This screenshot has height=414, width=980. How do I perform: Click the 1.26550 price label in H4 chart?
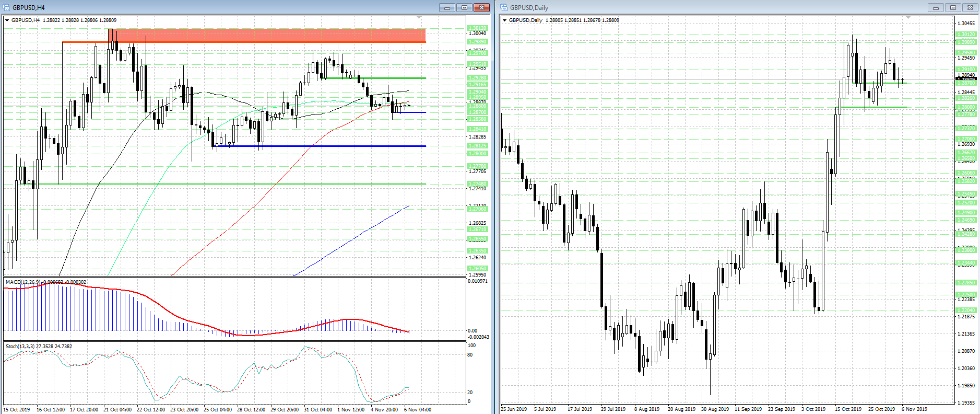tap(477, 239)
